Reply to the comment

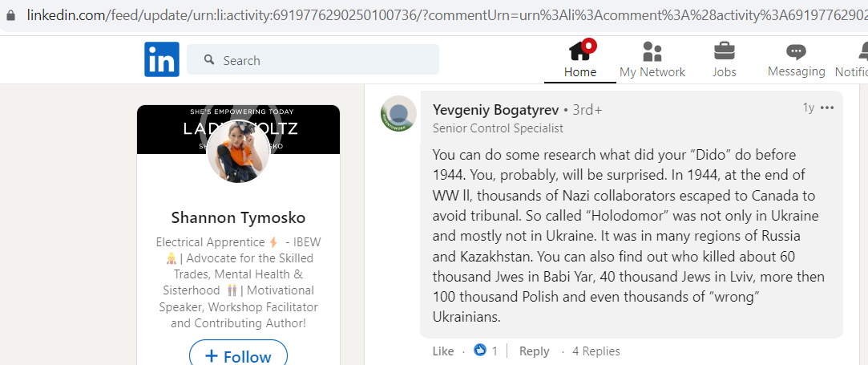[535, 351]
